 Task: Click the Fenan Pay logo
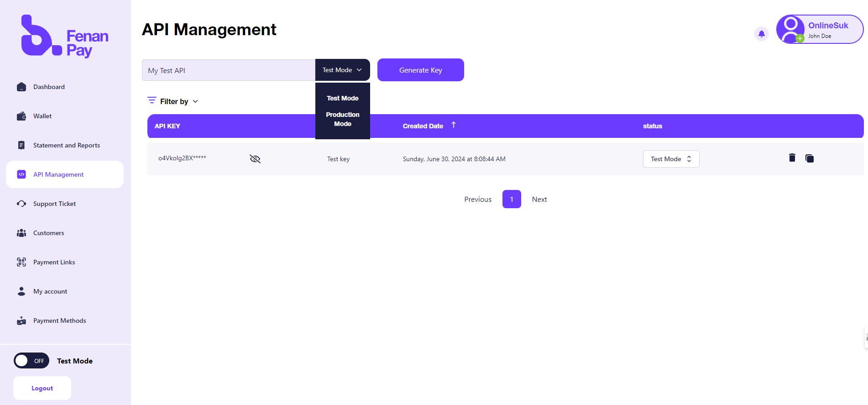click(65, 36)
